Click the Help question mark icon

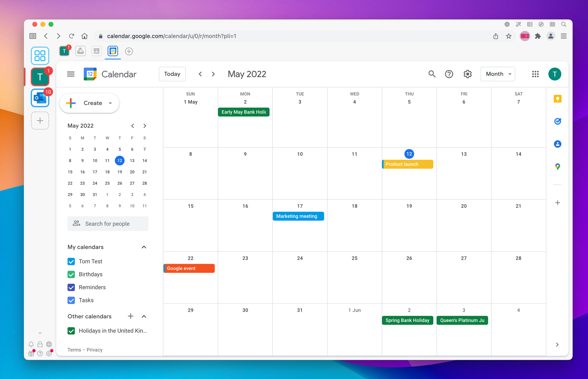point(449,74)
